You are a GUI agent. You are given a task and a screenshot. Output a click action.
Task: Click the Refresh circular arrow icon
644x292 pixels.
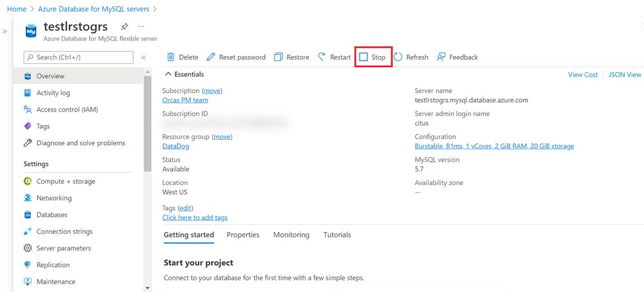pos(398,57)
